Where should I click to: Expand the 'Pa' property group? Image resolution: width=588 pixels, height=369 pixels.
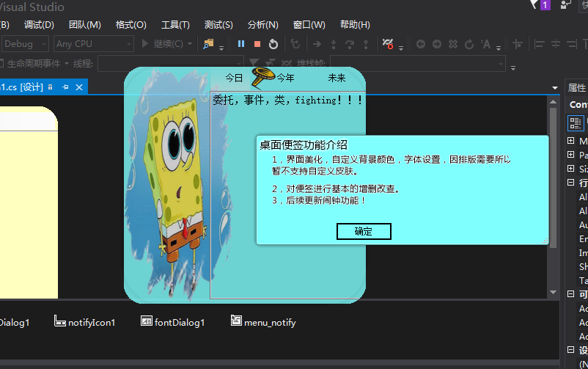(x=570, y=155)
